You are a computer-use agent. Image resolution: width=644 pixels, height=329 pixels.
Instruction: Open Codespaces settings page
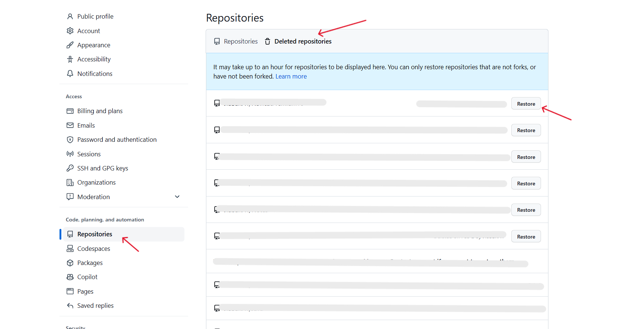coord(94,249)
